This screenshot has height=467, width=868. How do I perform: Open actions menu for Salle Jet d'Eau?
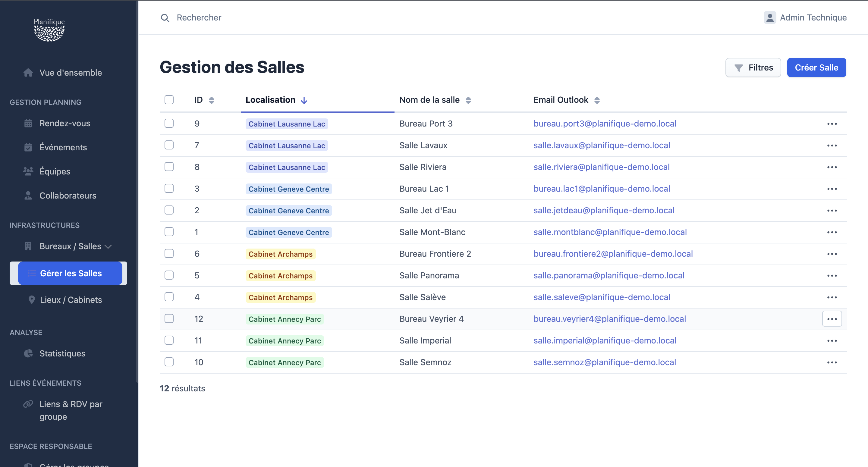(x=832, y=211)
